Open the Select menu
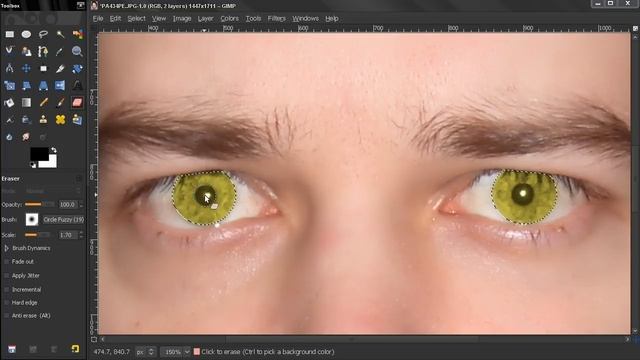Viewport: 640px width, 360px height. (136, 18)
